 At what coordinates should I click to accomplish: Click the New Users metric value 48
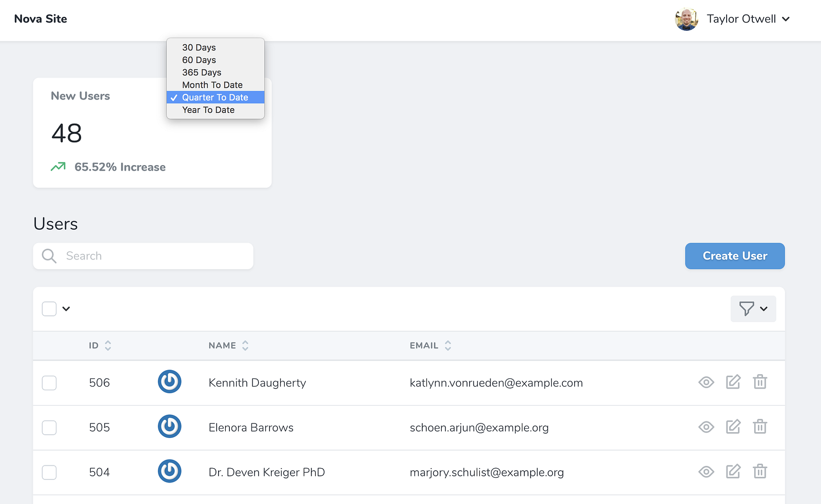click(67, 133)
